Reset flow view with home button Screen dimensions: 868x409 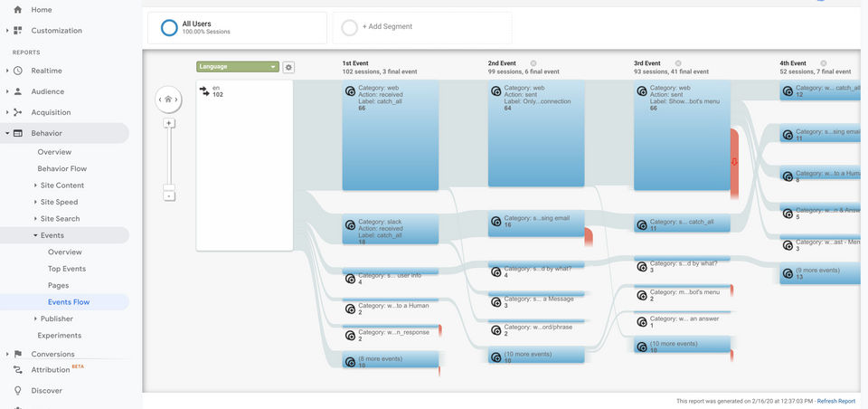pos(168,100)
